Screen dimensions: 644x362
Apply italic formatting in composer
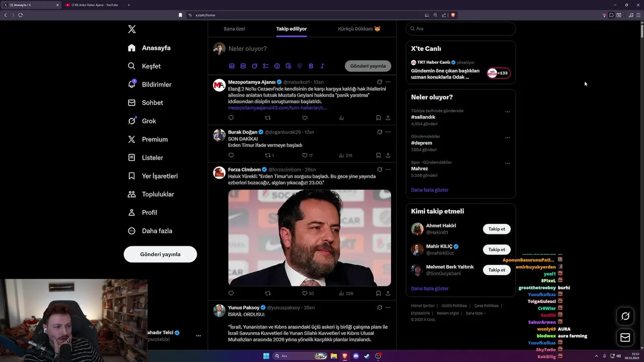(x=322, y=66)
